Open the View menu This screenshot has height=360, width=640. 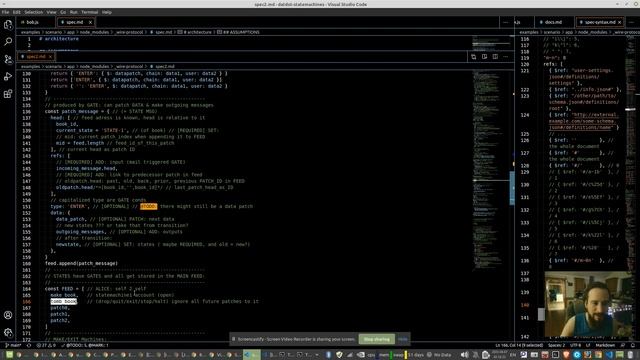51,12
